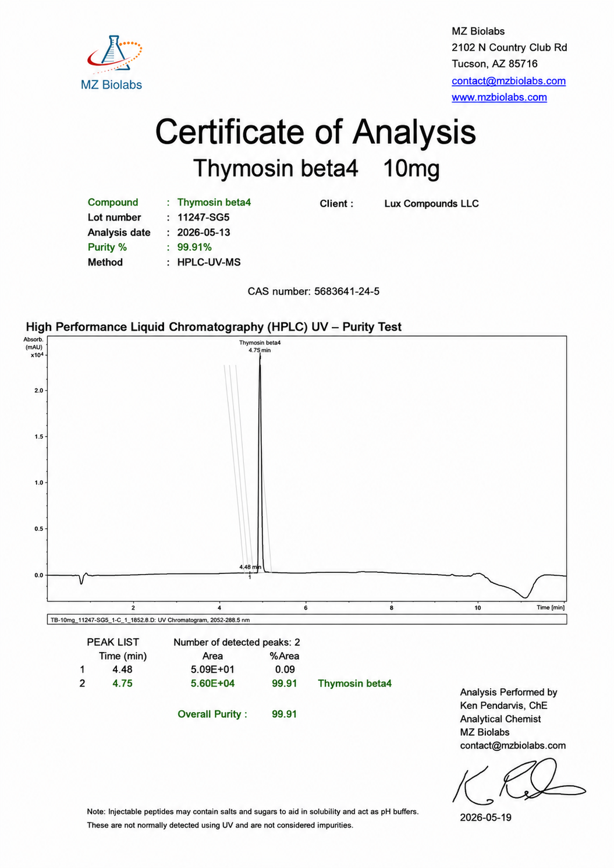Select the purity value 99.91%
The width and height of the screenshot is (614, 868).
pos(194,247)
